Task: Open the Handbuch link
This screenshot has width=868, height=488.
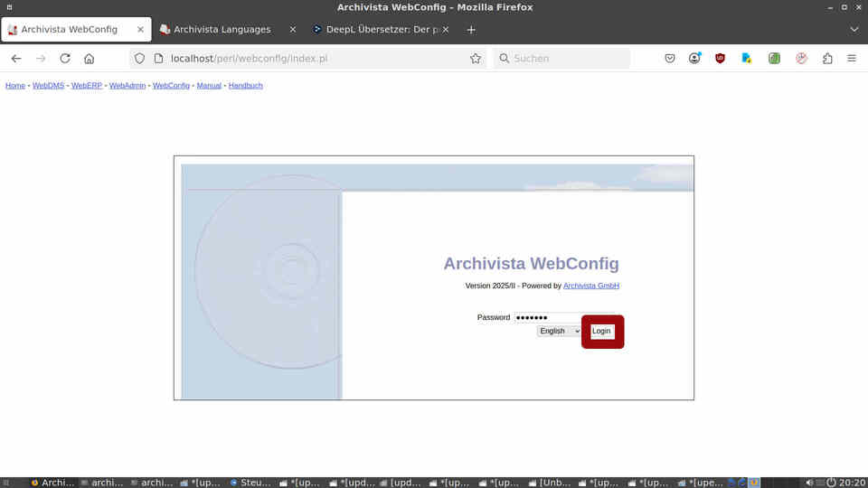Action: (246, 85)
